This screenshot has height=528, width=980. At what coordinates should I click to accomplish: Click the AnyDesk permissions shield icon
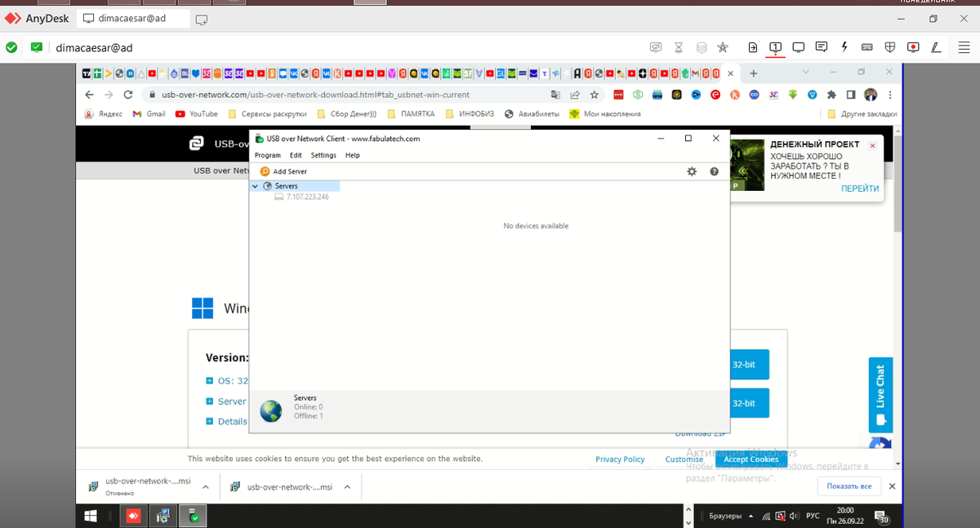(890, 47)
